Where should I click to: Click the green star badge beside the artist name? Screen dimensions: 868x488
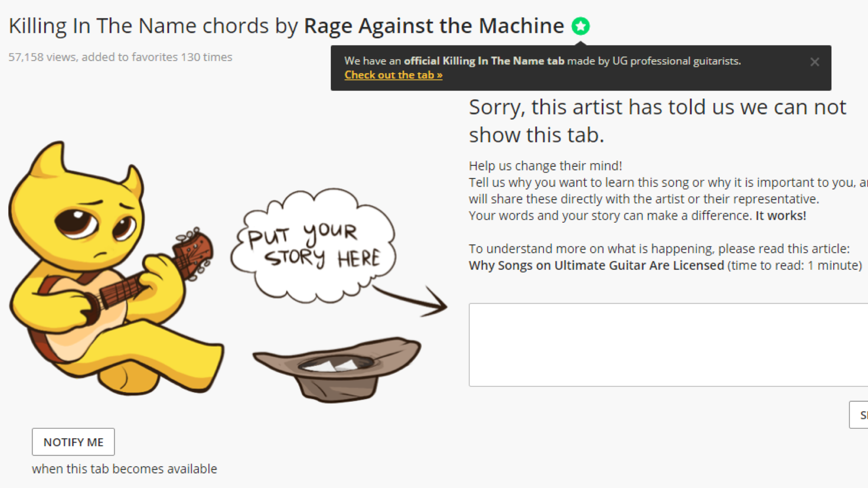tap(580, 26)
